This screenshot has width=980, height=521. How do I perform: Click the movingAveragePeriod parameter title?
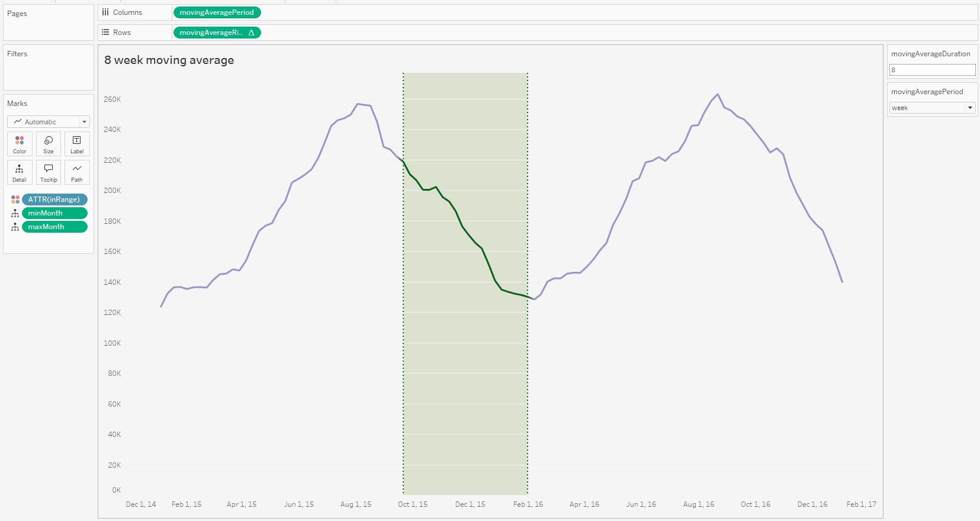(x=927, y=92)
